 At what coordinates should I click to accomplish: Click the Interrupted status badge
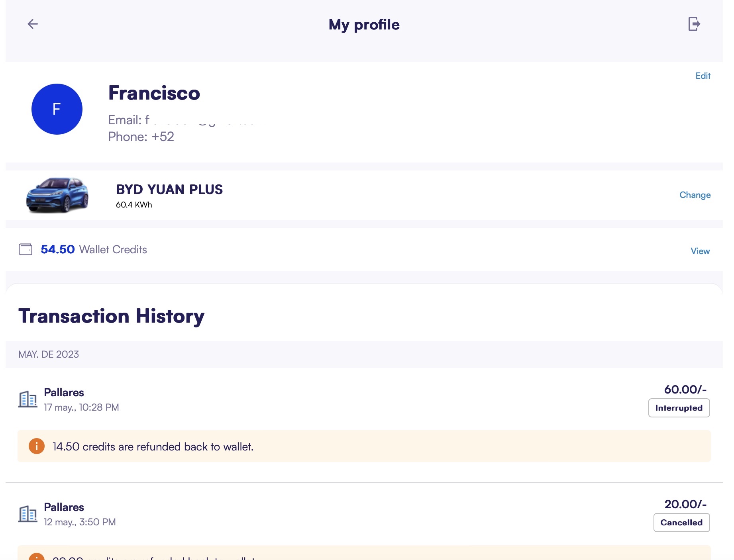(x=679, y=408)
